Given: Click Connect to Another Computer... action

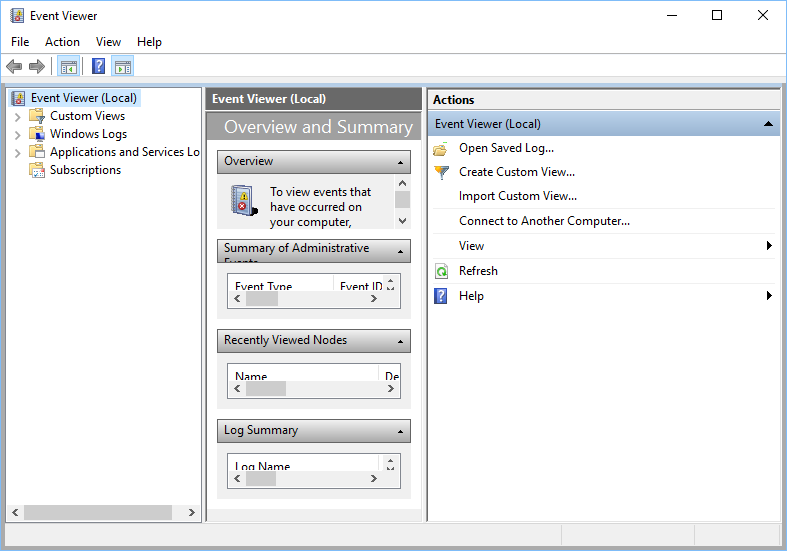Looking at the screenshot, I should [x=544, y=221].
